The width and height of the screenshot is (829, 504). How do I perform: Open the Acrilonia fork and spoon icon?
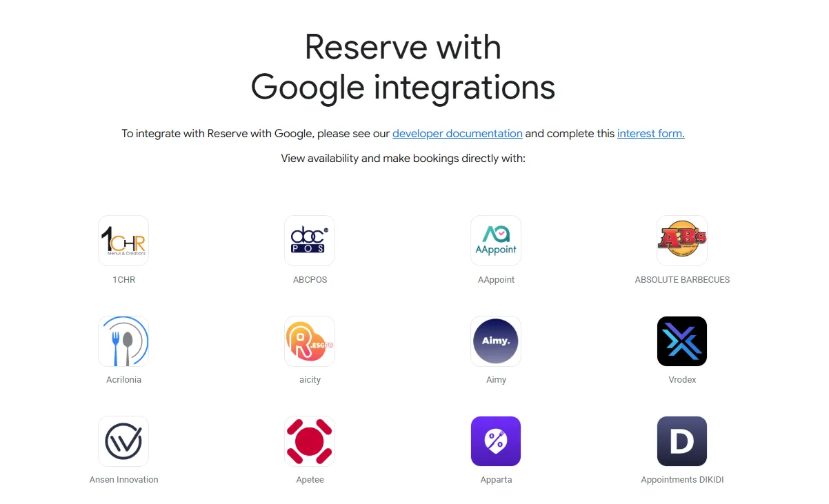pos(123,341)
